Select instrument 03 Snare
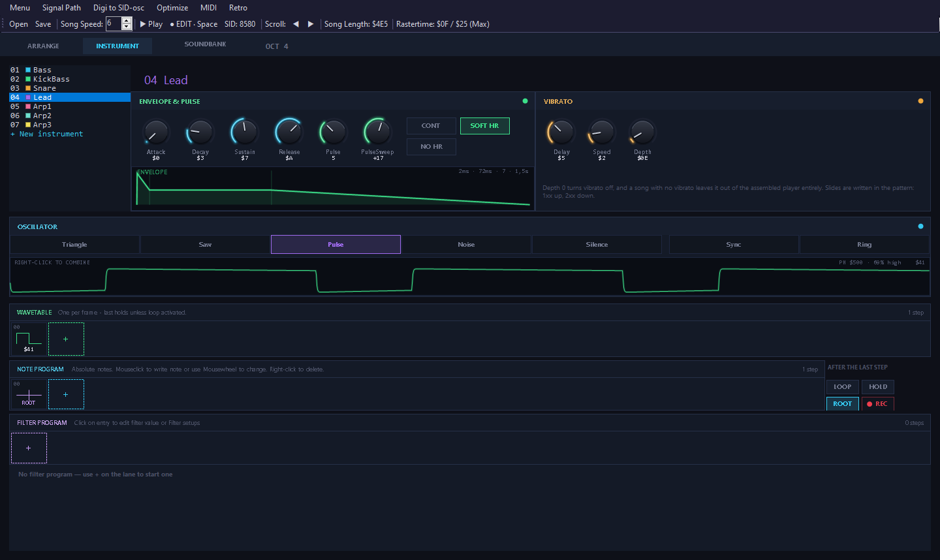The width and height of the screenshot is (940, 560). 70,88
